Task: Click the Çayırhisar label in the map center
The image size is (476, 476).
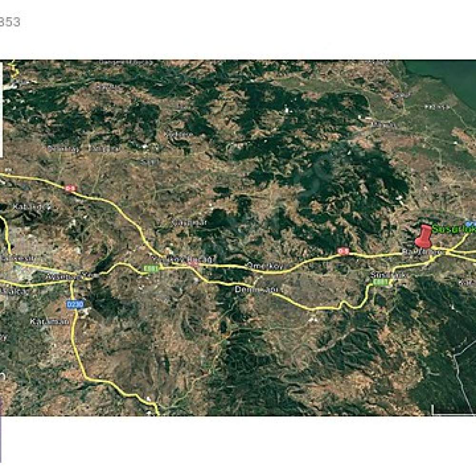Action: [189, 222]
